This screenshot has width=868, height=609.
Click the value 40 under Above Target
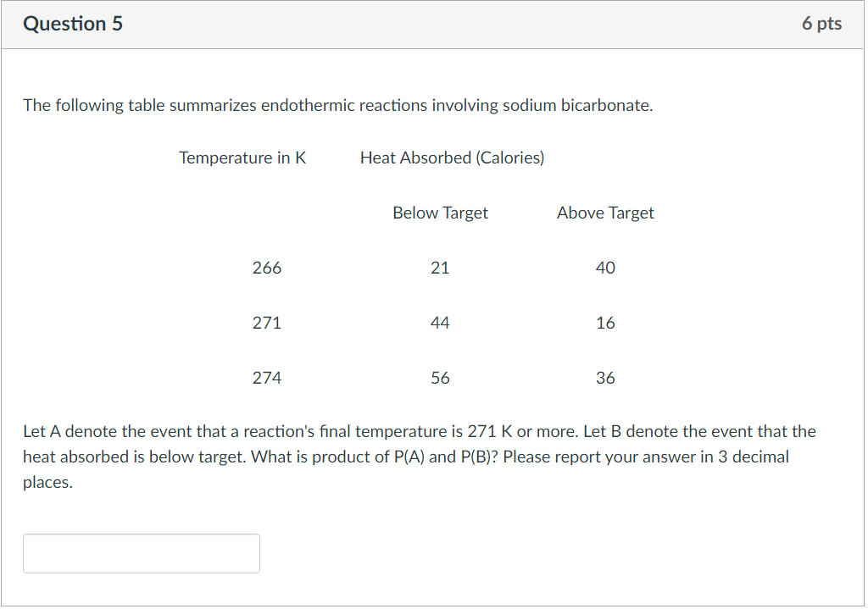coord(605,268)
